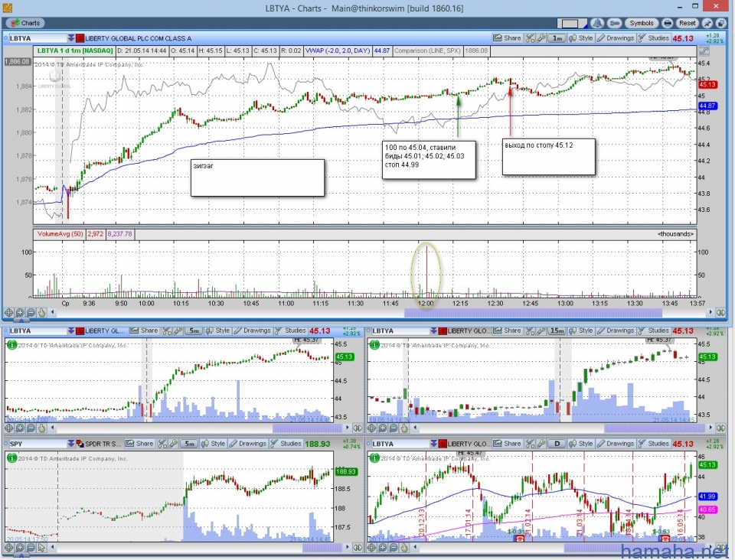Expand the symbol dropdown arrow in main chart
The height and width of the screenshot is (560, 735).
pos(70,38)
